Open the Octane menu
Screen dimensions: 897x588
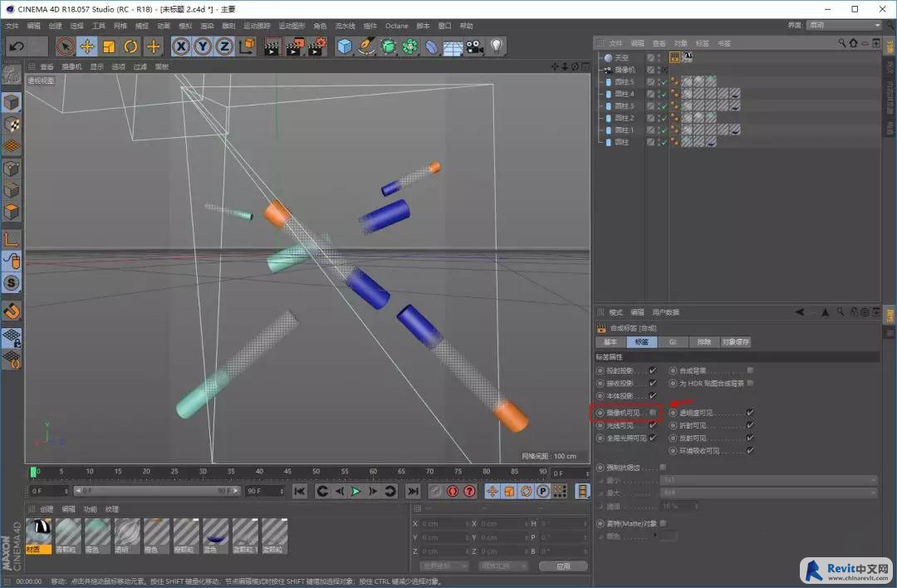point(396,26)
